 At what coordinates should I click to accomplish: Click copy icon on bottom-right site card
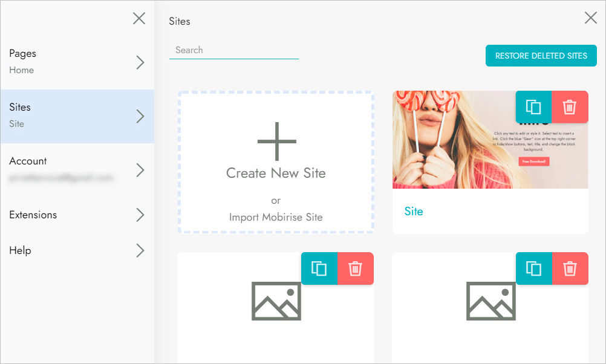coord(533,268)
